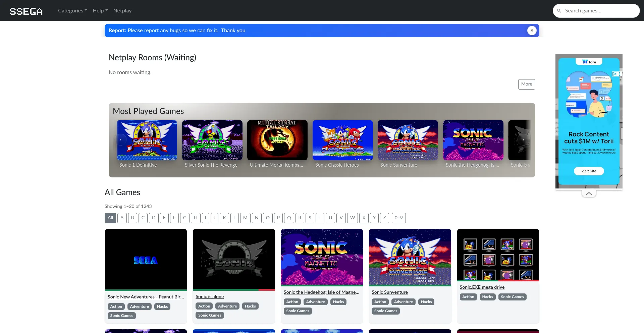This screenshot has width=644, height=333.
Task: Open the Help dropdown menu
Action: (x=100, y=11)
